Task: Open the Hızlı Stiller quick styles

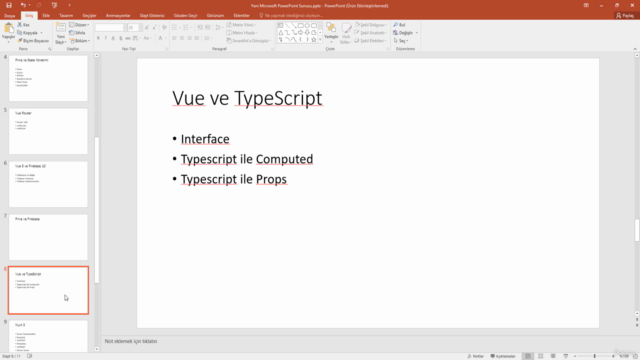Action: click(346, 33)
